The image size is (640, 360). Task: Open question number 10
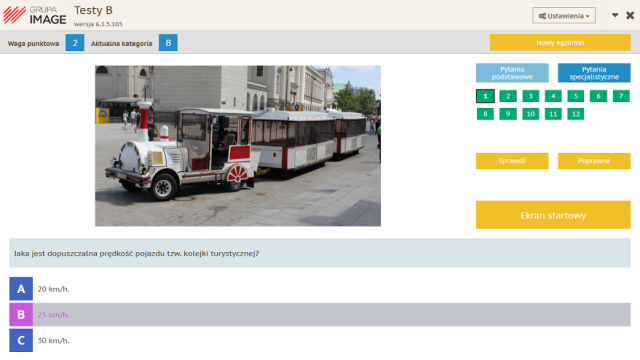(531, 114)
